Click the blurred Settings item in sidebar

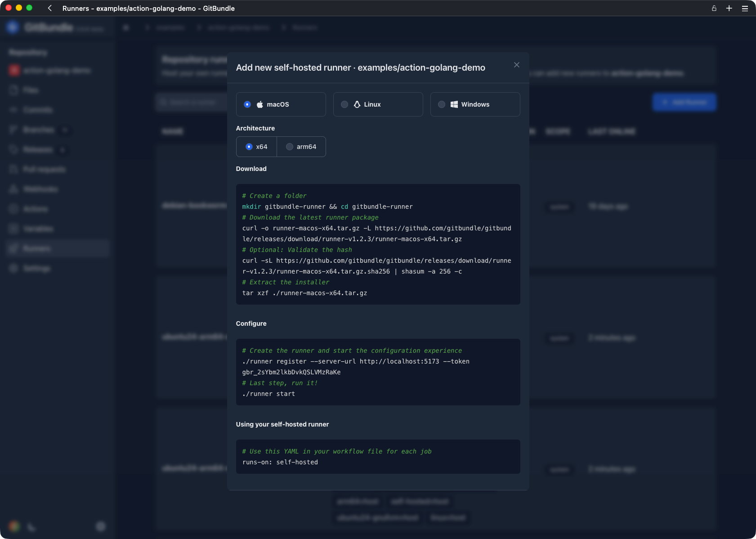[58, 268]
